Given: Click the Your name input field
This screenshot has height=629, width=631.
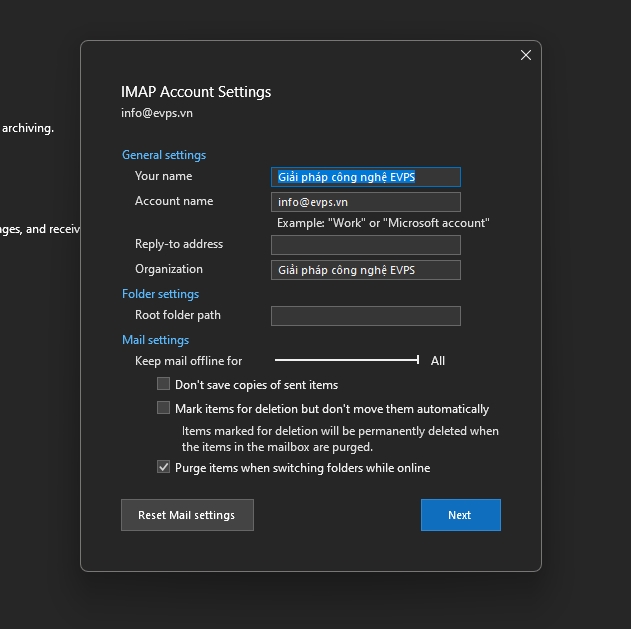Looking at the screenshot, I should pos(365,177).
